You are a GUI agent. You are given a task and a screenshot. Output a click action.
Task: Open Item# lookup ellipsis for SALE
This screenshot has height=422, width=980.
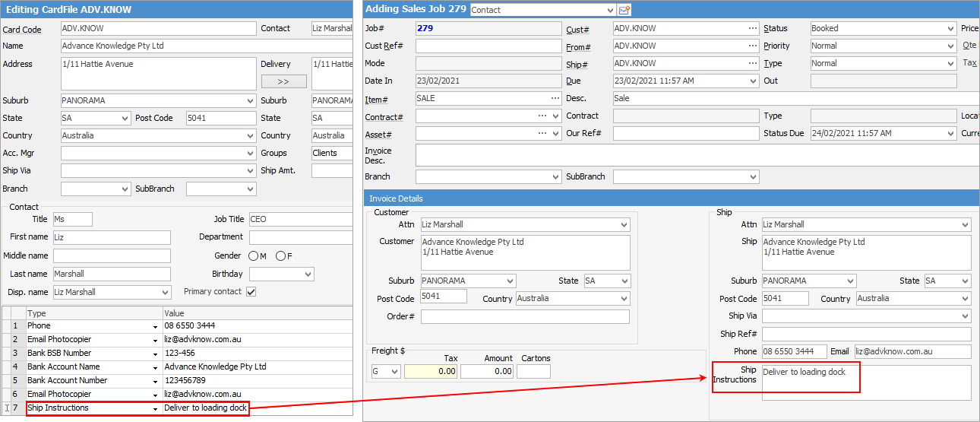pyautogui.click(x=555, y=98)
